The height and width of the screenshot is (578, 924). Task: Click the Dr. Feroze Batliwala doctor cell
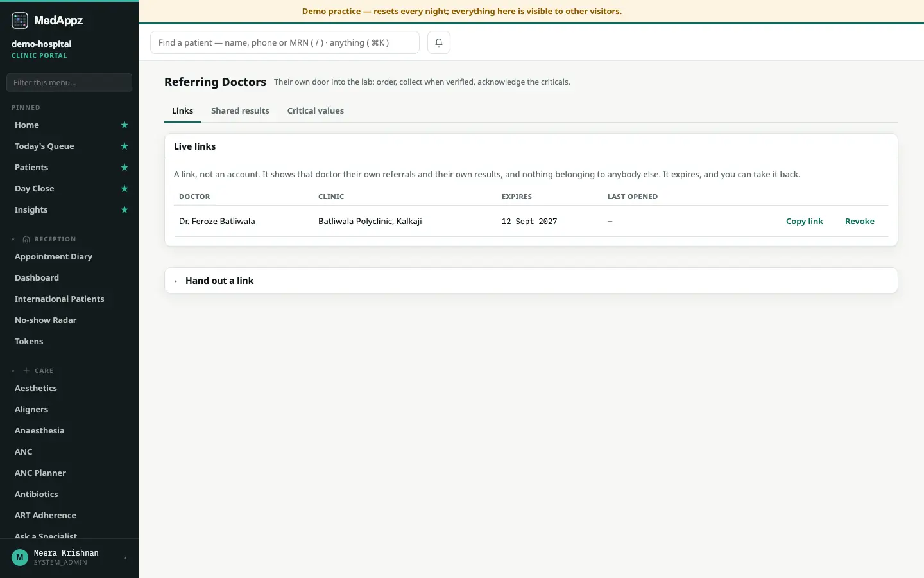(x=217, y=221)
